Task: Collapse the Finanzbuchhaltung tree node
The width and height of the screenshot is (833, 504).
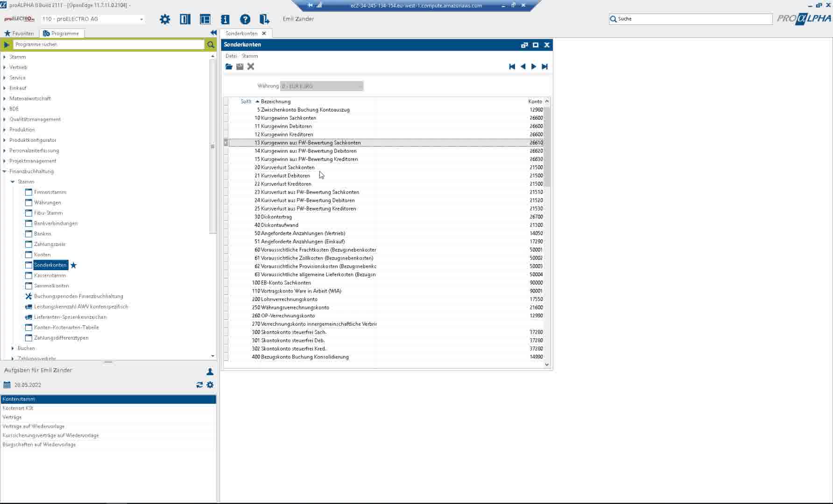Action: point(5,171)
